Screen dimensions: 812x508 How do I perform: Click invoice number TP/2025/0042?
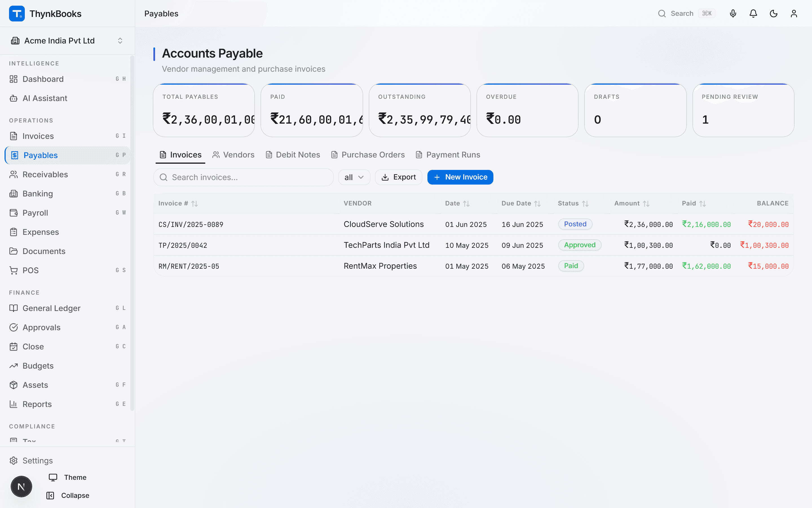click(x=182, y=245)
